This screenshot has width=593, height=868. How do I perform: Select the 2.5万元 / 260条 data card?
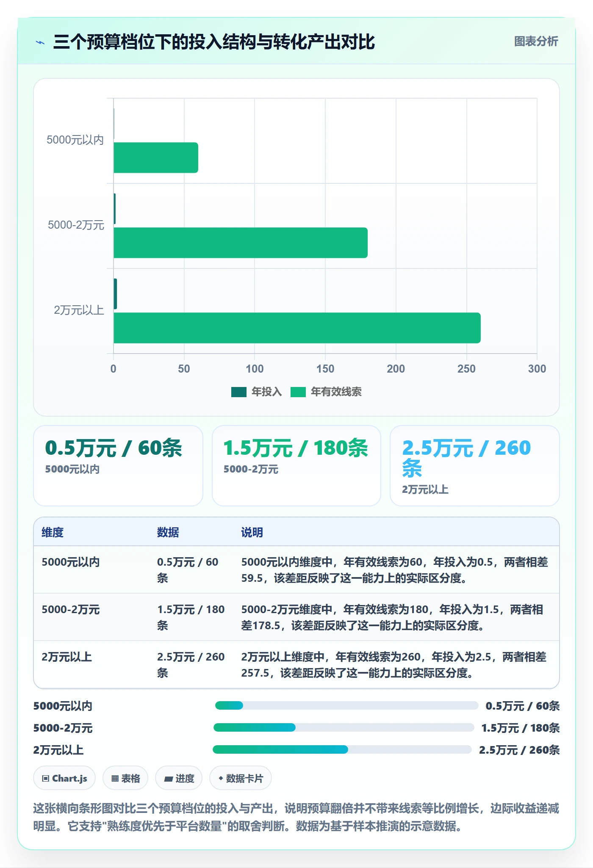click(x=475, y=466)
